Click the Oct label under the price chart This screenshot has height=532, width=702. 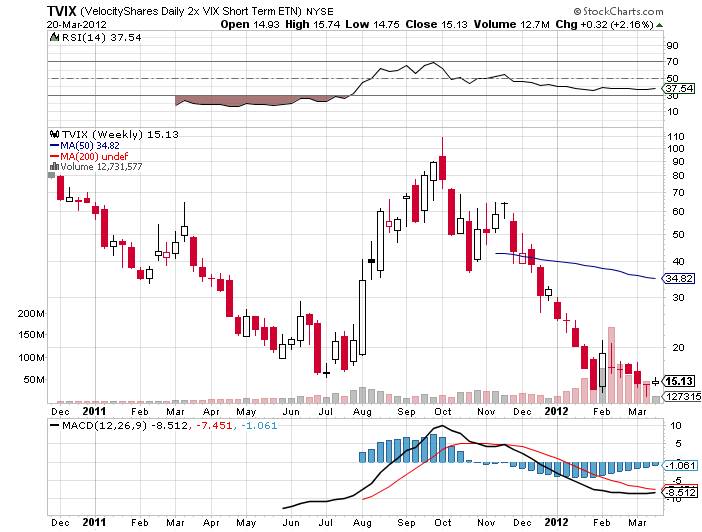pos(443,412)
